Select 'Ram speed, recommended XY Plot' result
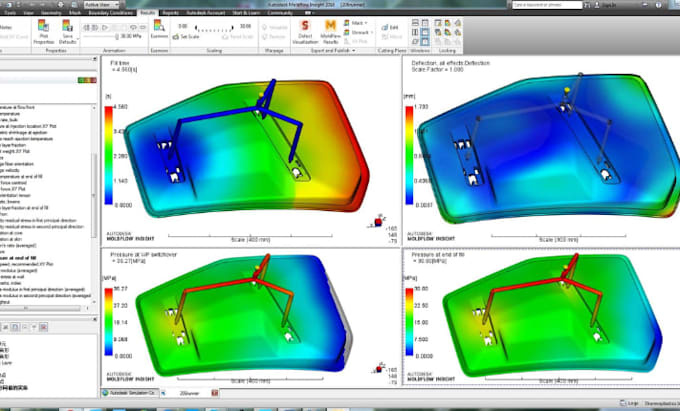Screen dimensions: 680x411 pos(26,264)
